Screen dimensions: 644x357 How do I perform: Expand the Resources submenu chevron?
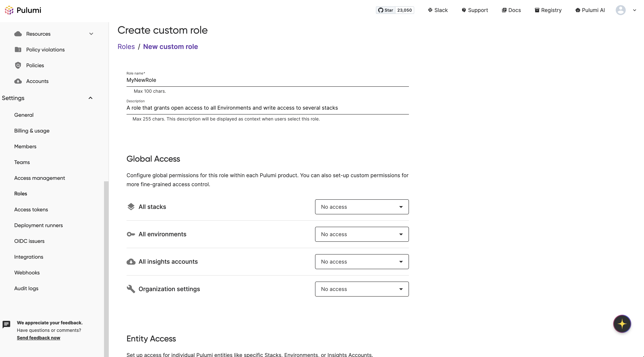[x=91, y=34]
